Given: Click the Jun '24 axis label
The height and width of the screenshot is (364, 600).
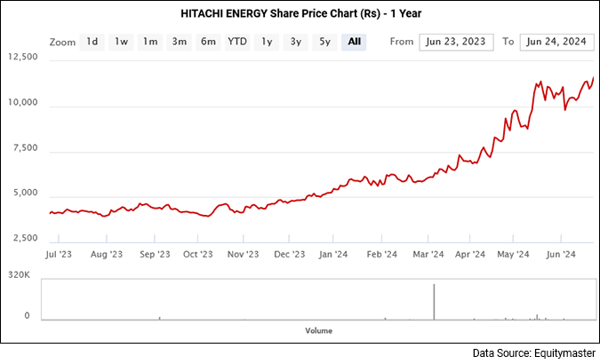Looking at the screenshot, I should 561,254.
